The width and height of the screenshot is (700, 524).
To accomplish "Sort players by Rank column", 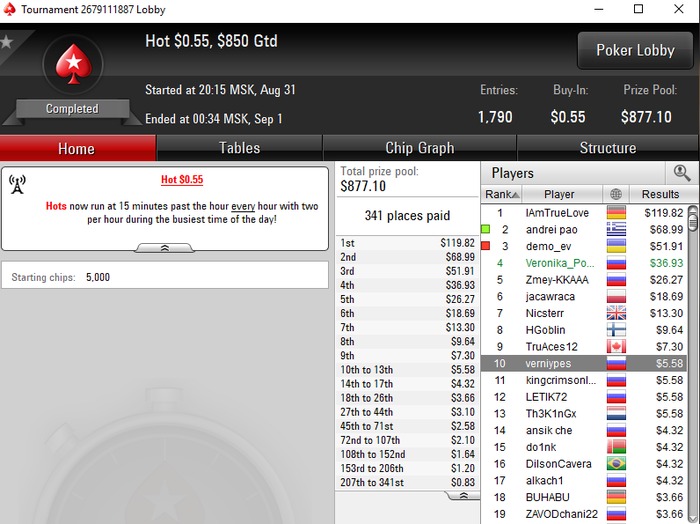I will (502, 194).
